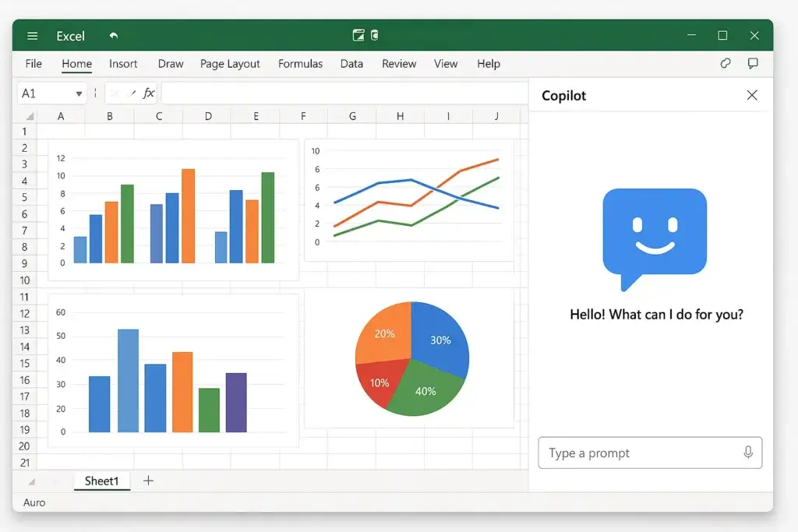Open the Formulas tab

click(x=300, y=64)
